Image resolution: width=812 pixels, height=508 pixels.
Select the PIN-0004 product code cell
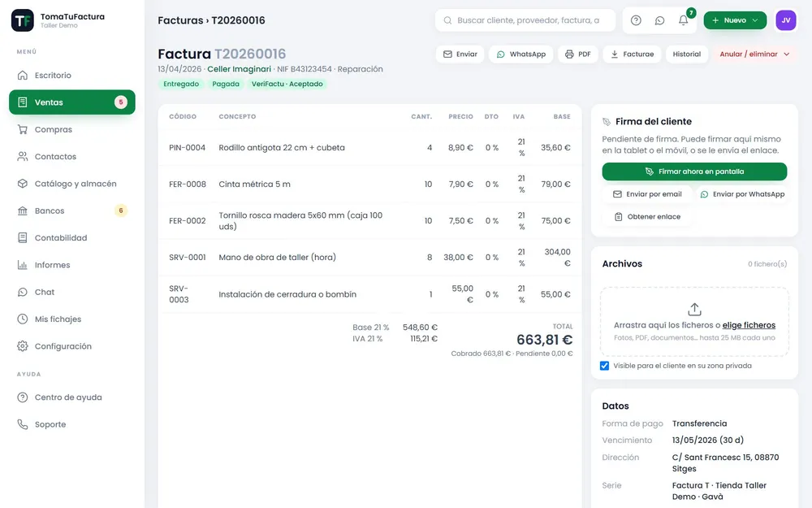tap(187, 148)
